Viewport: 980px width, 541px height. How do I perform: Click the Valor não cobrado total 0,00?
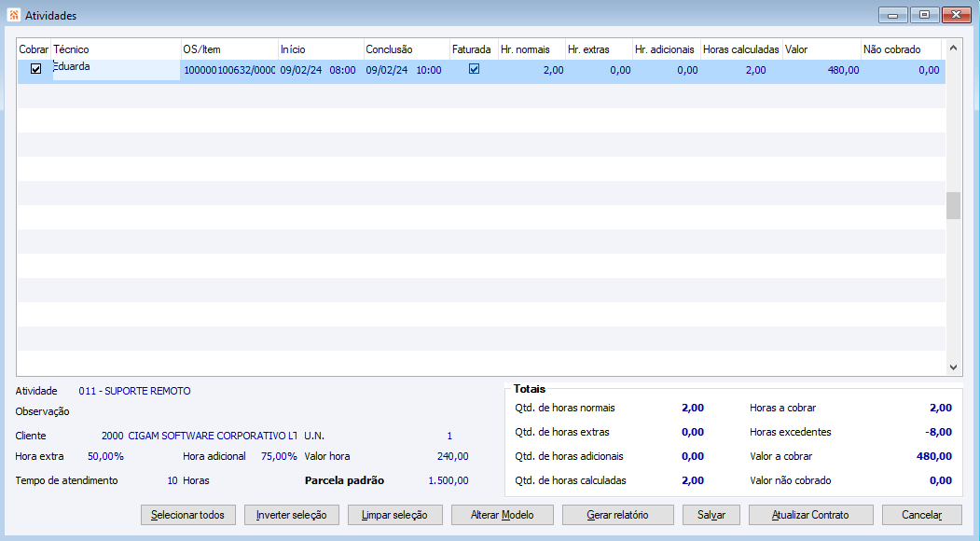coord(941,481)
